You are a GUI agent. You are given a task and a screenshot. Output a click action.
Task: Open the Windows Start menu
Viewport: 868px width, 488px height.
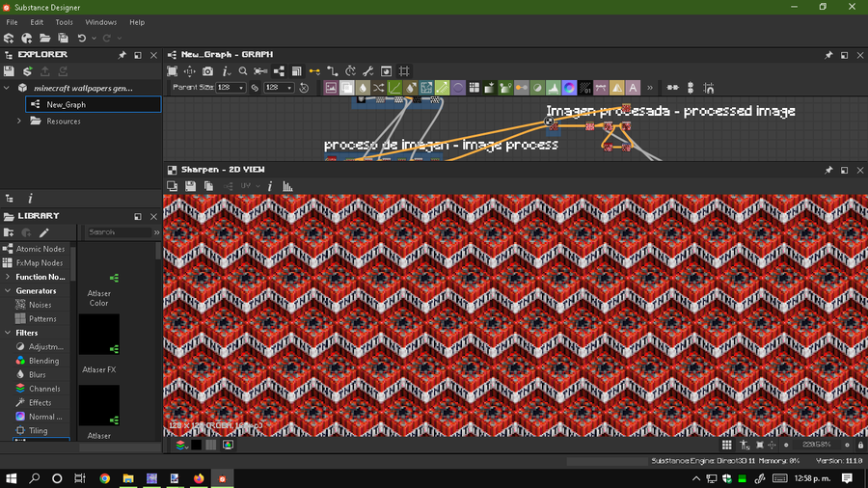[x=11, y=478]
